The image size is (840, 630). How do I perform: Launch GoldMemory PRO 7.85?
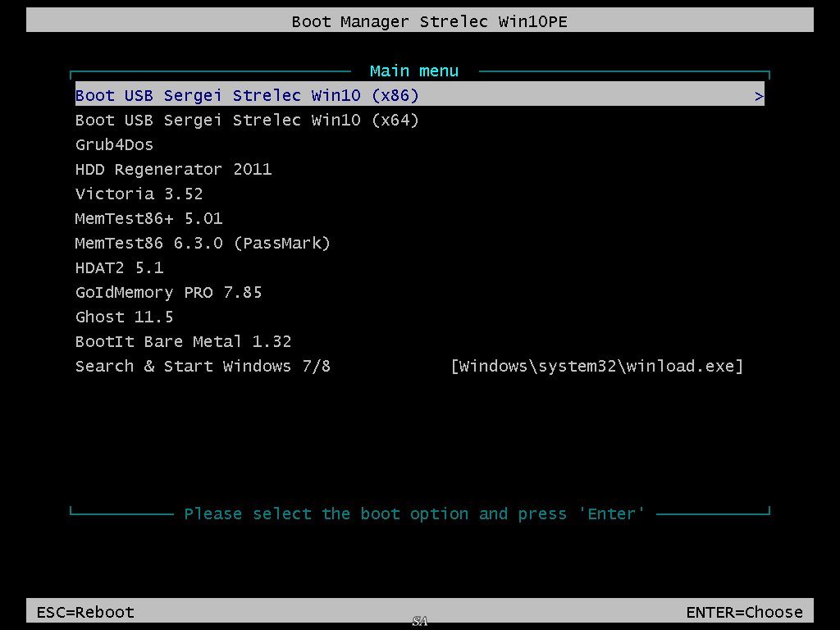tap(168, 292)
